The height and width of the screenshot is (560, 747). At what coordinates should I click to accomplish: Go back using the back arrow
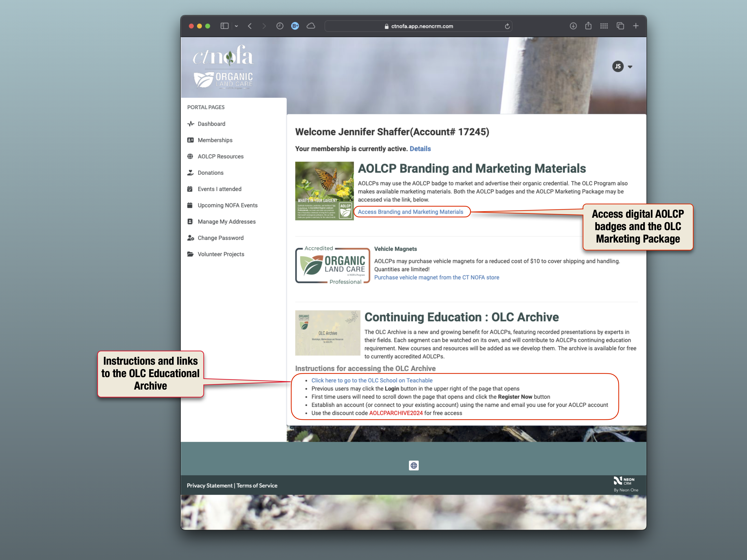pos(250,26)
